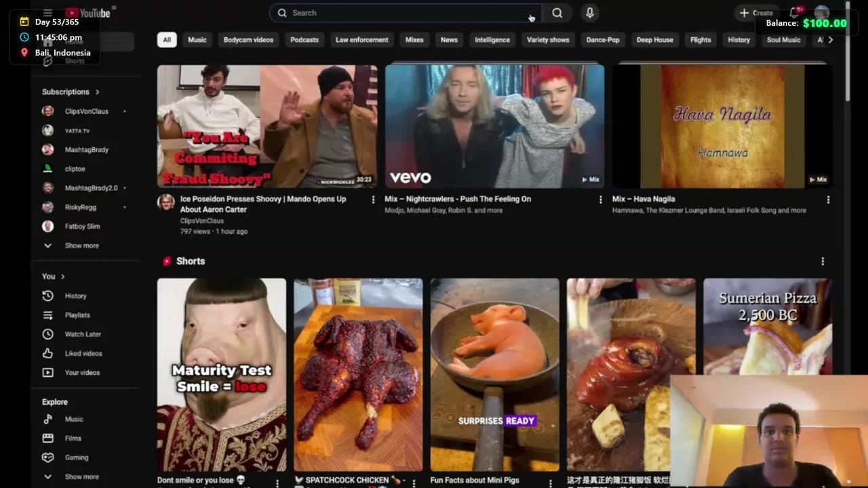Open the account avatar menu
The image size is (868, 488).
822,13
